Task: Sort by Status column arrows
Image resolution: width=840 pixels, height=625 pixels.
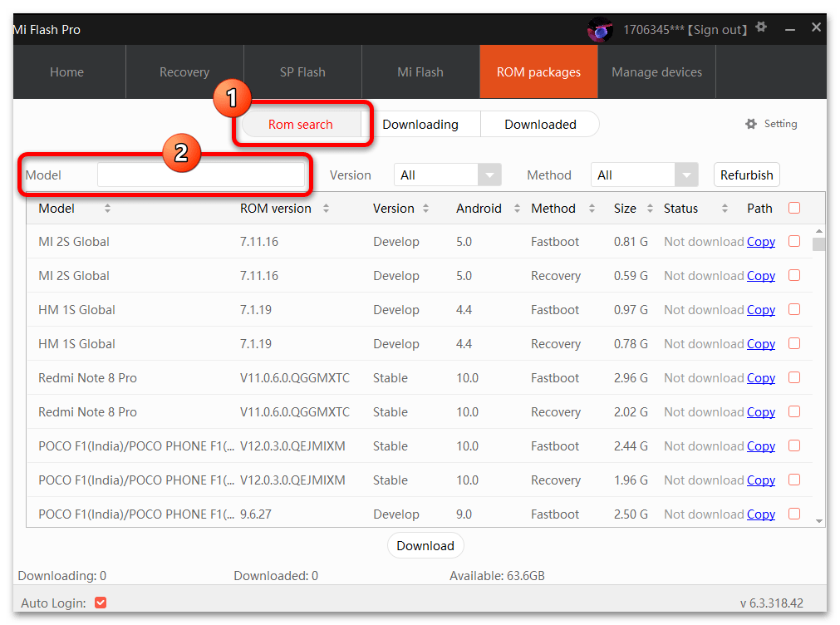Action: tap(725, 209)
